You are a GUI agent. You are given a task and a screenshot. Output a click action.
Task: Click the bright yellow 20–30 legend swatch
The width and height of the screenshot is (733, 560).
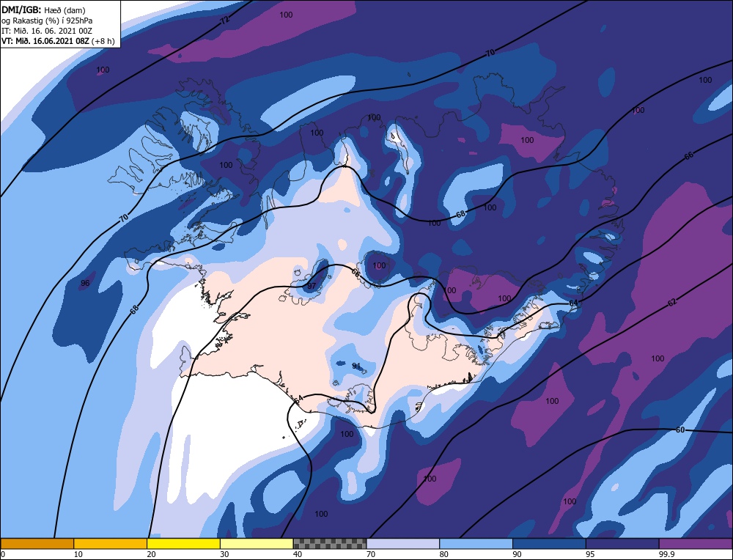(x=183, y=543)
